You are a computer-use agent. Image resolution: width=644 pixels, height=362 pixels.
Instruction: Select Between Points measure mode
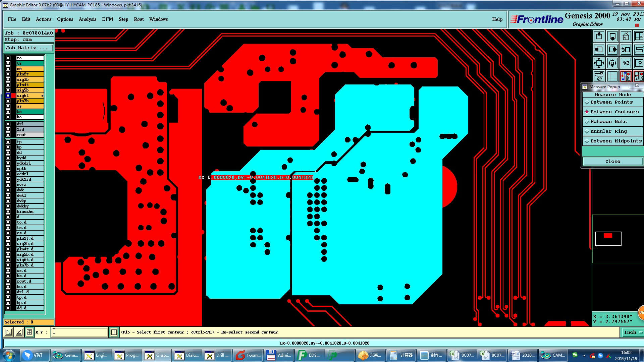click(611, 102)
